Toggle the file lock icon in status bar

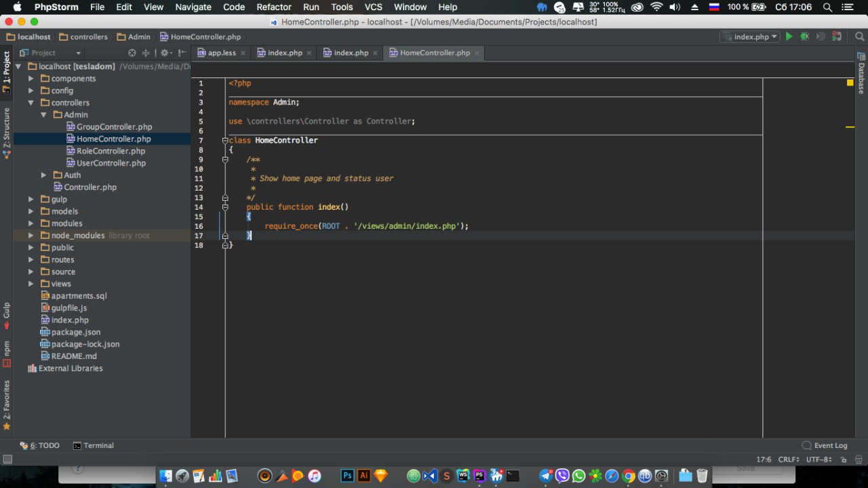coord(844,459)
